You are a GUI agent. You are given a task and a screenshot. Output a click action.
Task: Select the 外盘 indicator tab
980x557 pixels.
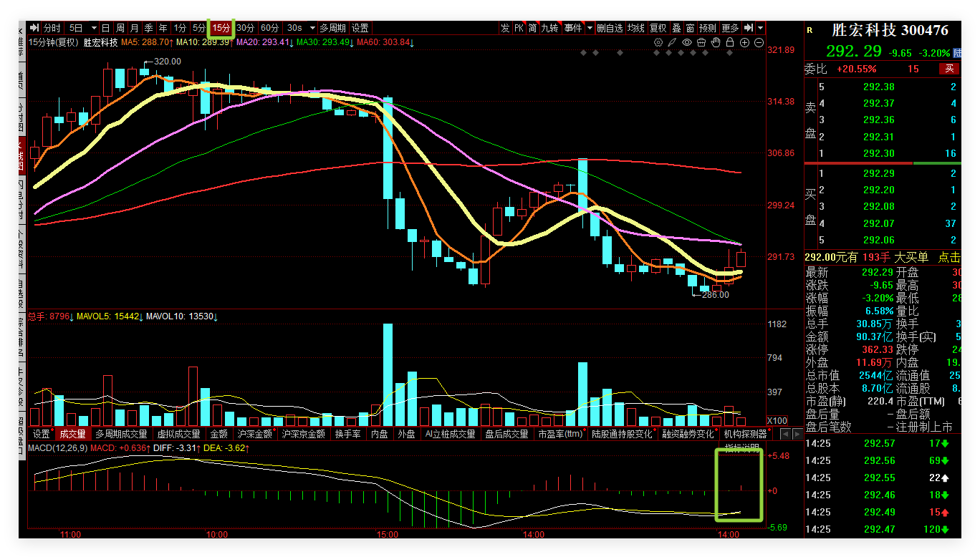[x=406, y=434]
